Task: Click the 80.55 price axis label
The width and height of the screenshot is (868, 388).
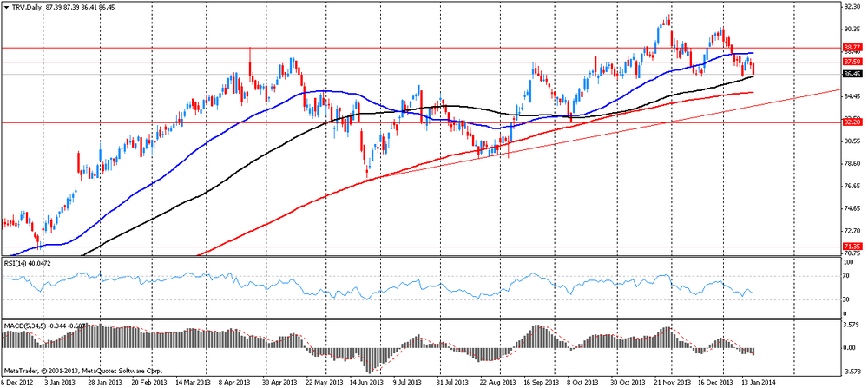Action: (x=852, y=141)
